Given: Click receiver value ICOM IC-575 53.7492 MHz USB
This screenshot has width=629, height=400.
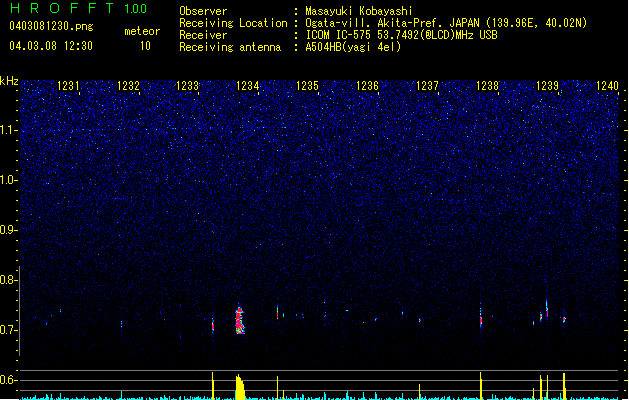Looking at the screenshot, I should [x=401, y=35].
